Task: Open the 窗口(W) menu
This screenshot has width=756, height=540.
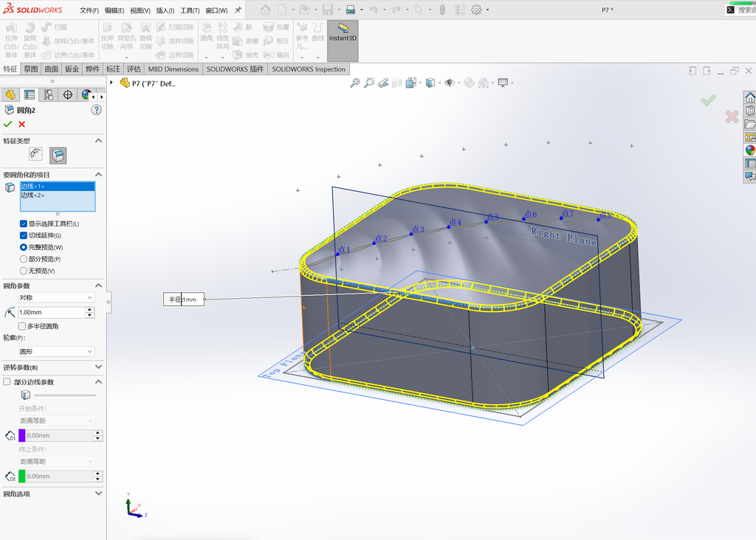Action: click(216, 10)
